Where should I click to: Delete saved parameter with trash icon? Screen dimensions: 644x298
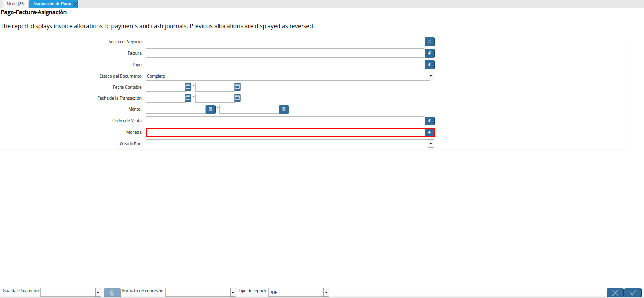pos(112,293)
